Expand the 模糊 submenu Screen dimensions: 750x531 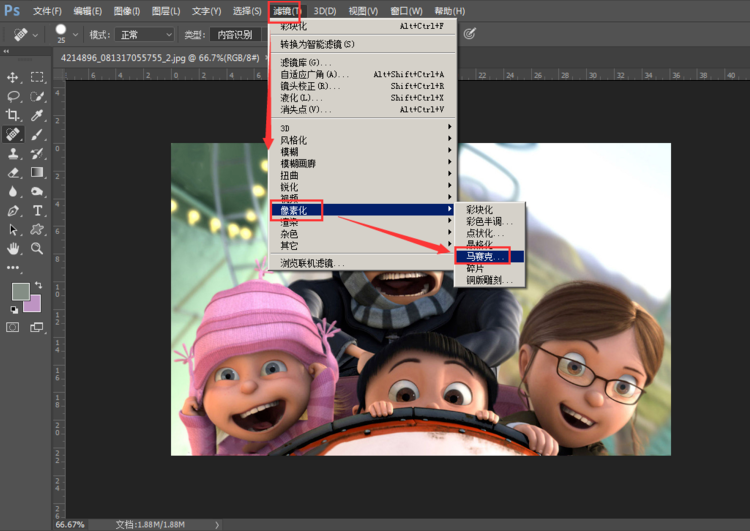coord(362,152)
